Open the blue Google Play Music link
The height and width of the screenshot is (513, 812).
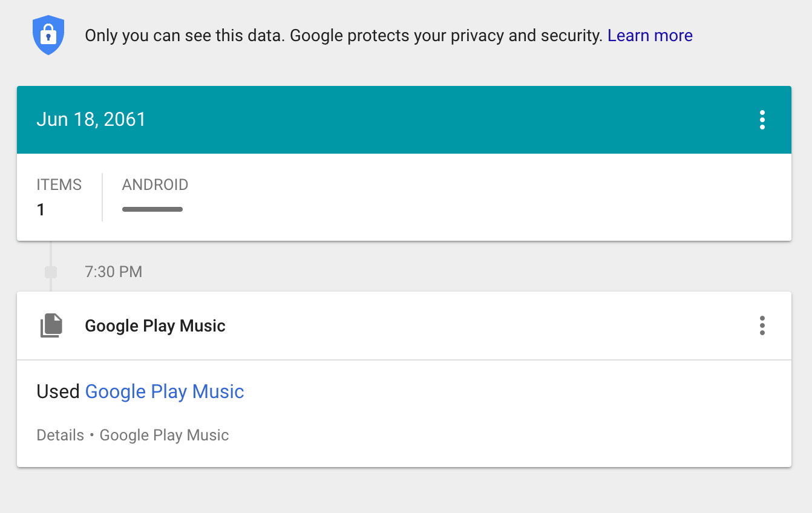pos(165,391)
